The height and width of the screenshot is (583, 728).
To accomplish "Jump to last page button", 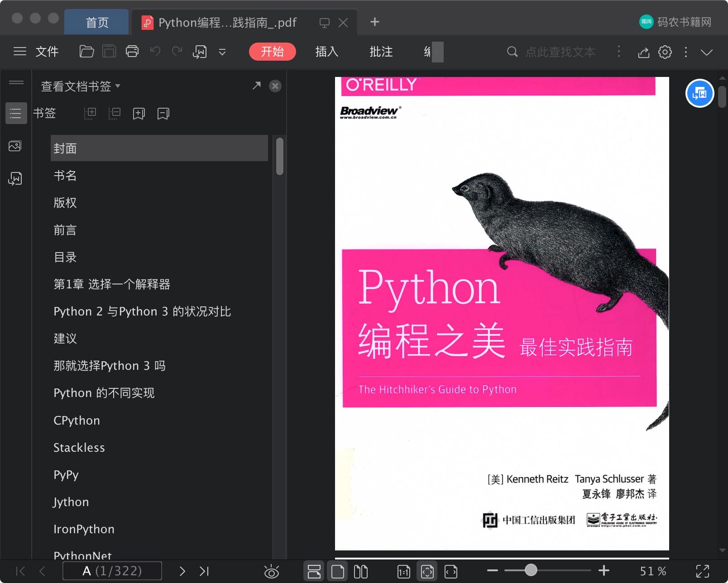I will (204, 571).
